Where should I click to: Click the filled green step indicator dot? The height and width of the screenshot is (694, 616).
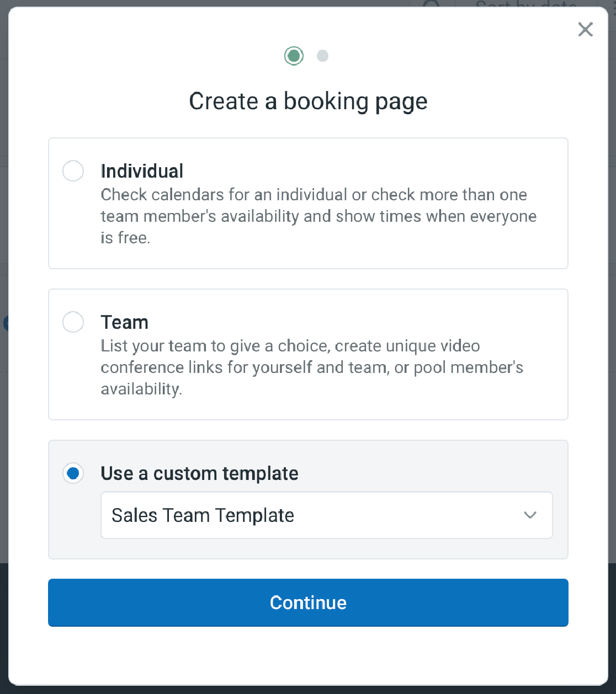click(x=294, y=56)
